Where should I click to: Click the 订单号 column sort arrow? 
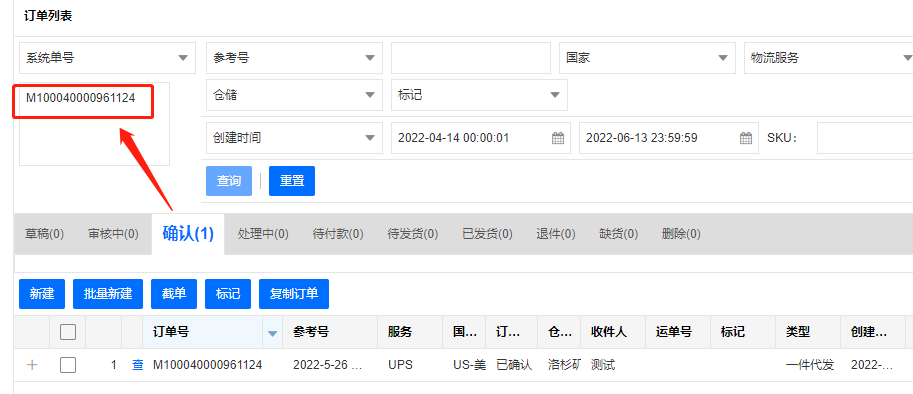(x=272, y=333)
